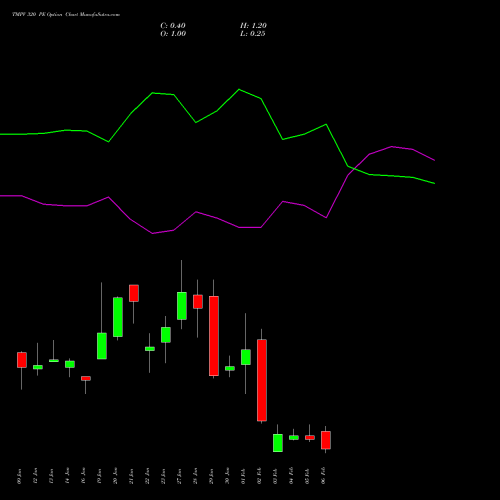Image resolution: width=500 pixels, height=500 pixels.
Task: Click the purple indicator line's lowest trough
Action: coord(153,233)
